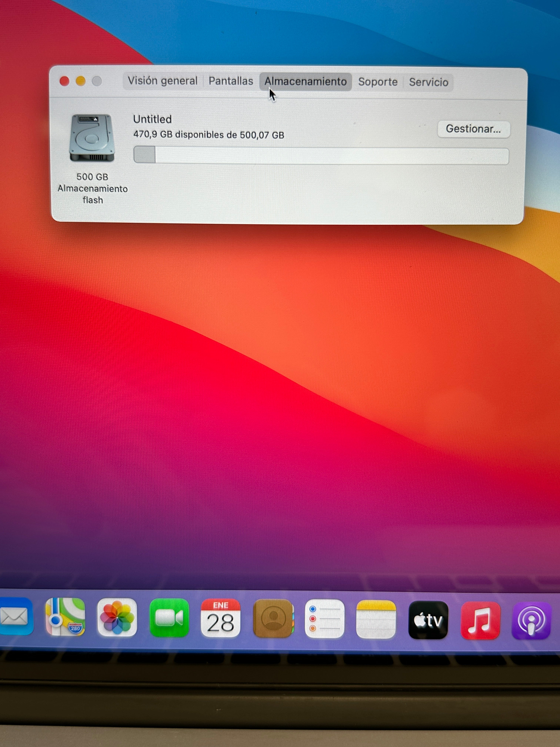Open the Pantallas tab
This screenshot has width=560, height=747.
tap(231, 81)
